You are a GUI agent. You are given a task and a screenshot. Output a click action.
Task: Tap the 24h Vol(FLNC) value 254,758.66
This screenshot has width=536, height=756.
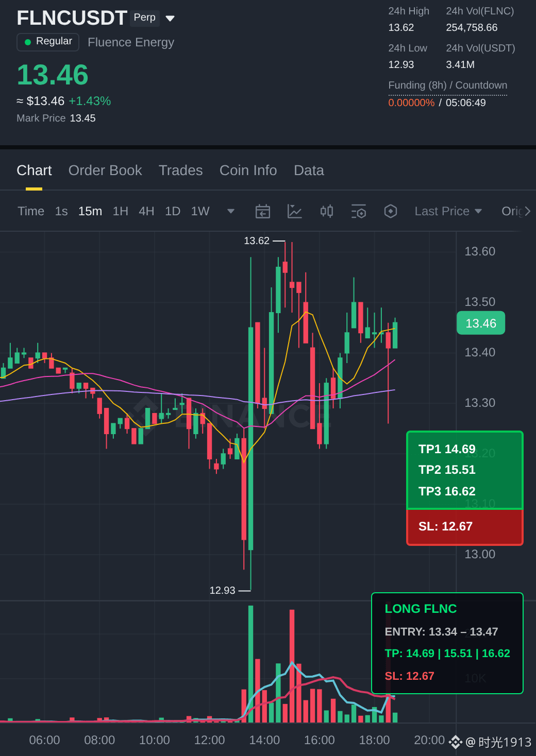(472, 28)
